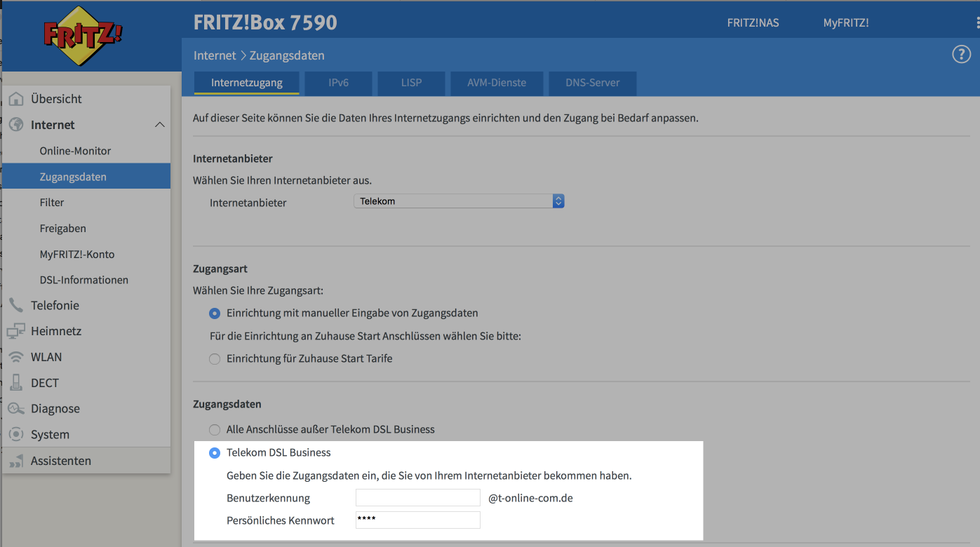980x547 pixels.
Task: Open the Internetanbieter dropdown
Action: 459,201
